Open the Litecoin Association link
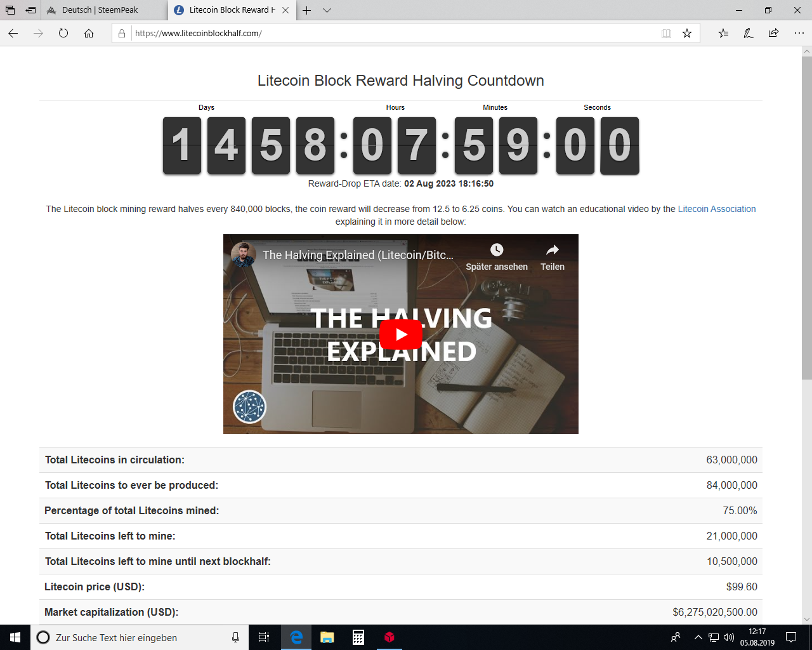This screenshot has width=812, height=650. [x=717, y=209]
